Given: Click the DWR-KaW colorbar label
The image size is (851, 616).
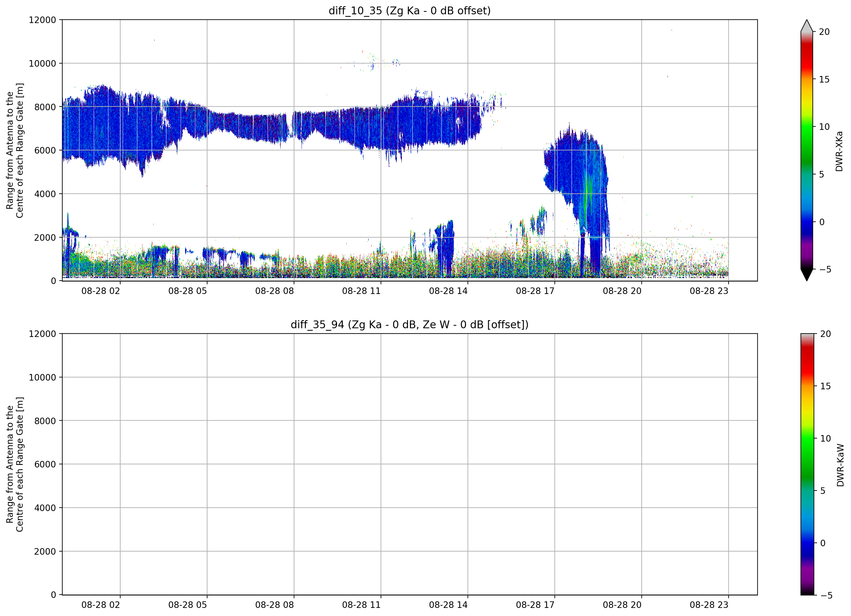Looking at the screenshot, I should 840,465.
